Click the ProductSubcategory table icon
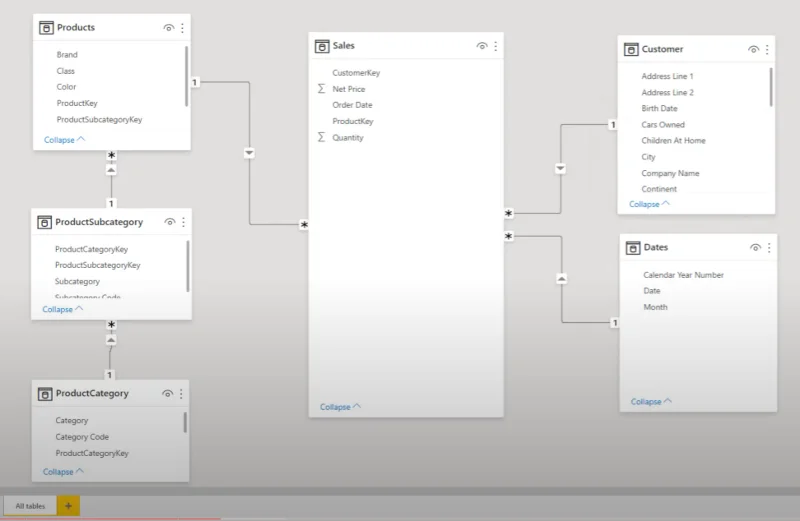This screenshot has width=800, height=521. coord(44,222)
